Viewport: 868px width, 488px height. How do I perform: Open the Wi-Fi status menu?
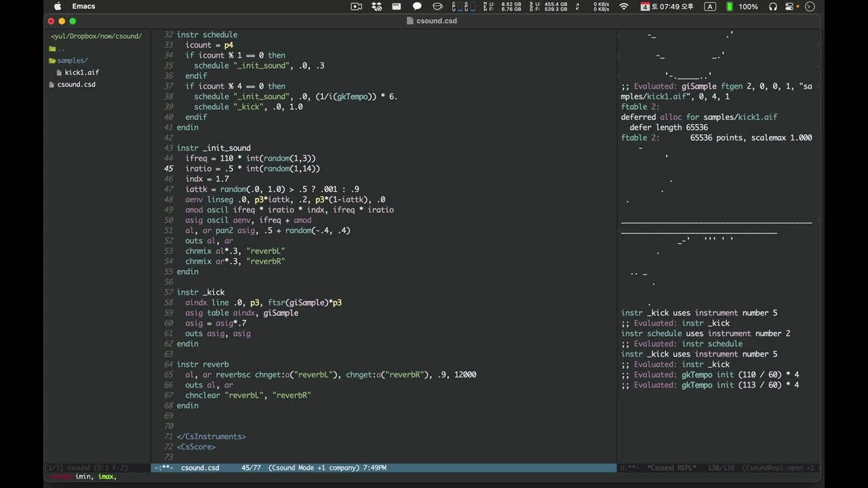click(x=624, y=7)
